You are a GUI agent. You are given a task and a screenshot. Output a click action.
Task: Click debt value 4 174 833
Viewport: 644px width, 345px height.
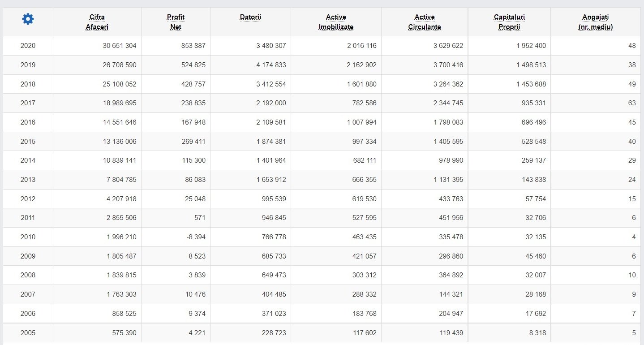point(271,65)
